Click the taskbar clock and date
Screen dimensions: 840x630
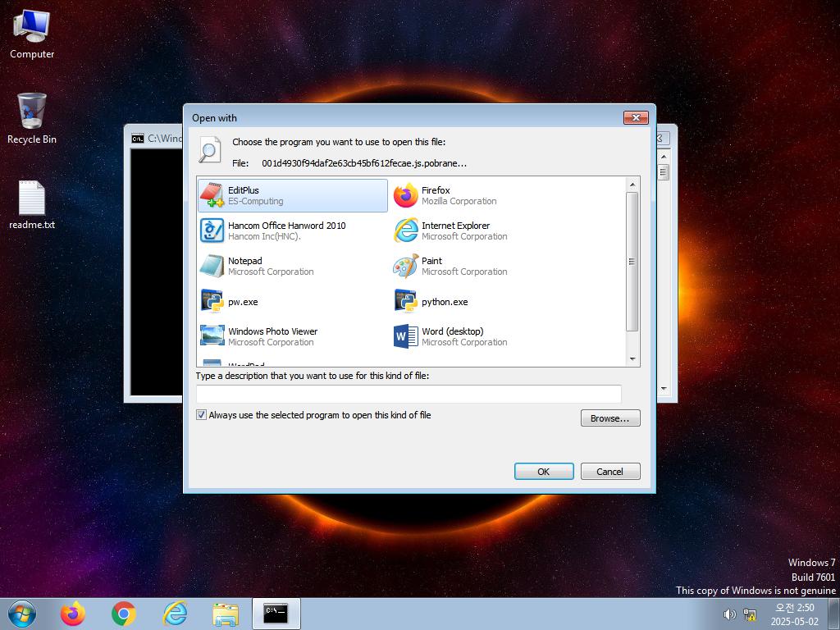pos(794,614)
